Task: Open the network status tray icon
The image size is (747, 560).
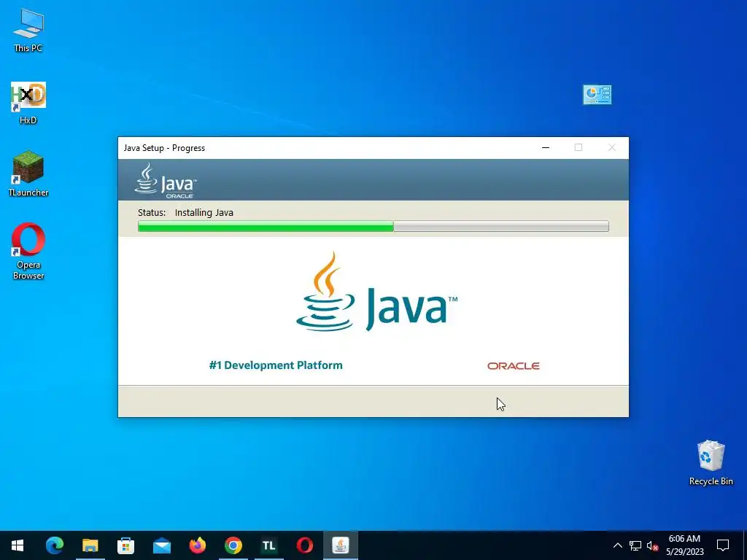Action: coord(635,545)
